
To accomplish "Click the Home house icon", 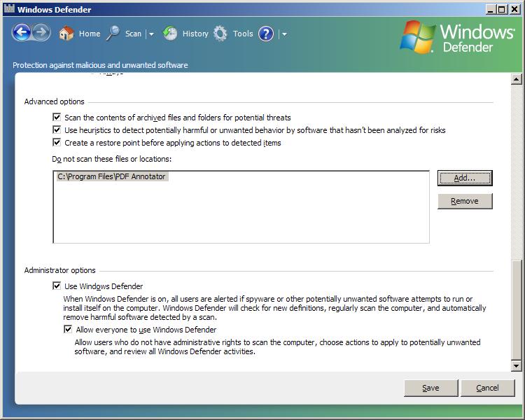I will [x=66, y=34].
